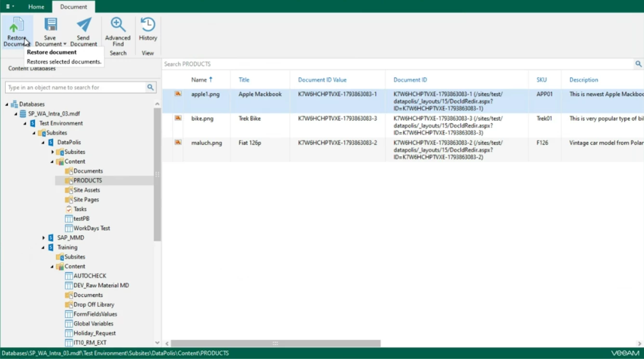Open the History view icon

(x=148, y=25)
